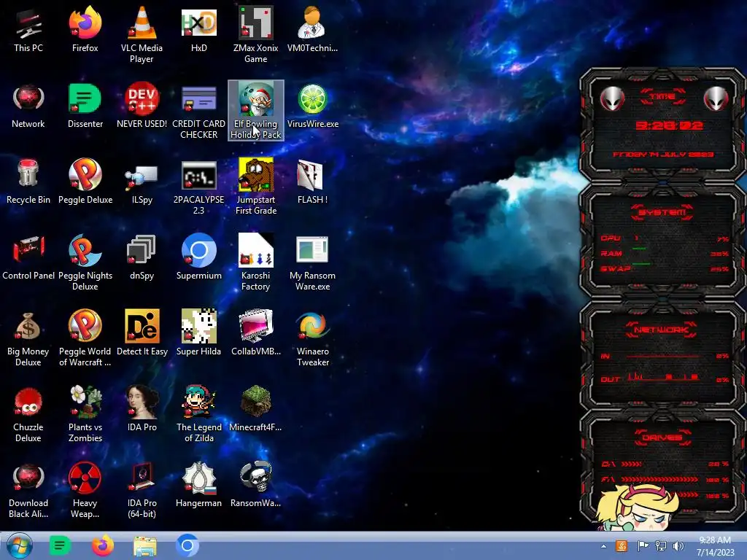Open the HxD hex editor icon
The width and height of the screenshot is (747, 560).
coord(198,31)
